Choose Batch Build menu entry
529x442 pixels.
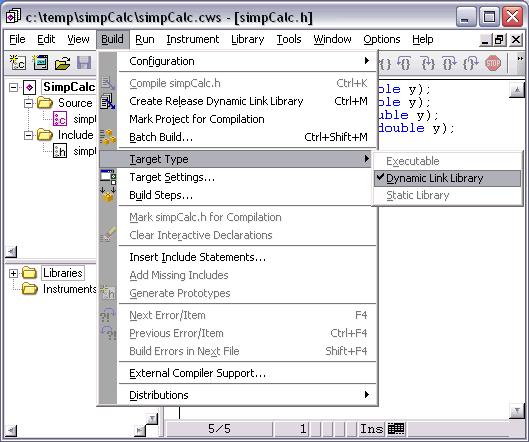tap(248, 137)
